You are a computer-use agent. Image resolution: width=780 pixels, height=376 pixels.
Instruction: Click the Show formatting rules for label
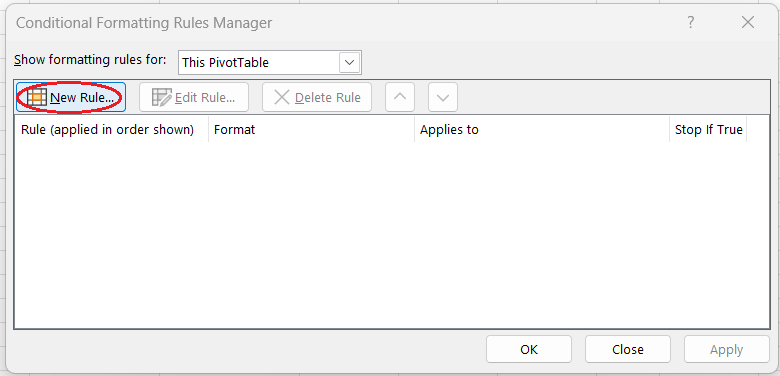pyautogui.click(x=90, y=60)
